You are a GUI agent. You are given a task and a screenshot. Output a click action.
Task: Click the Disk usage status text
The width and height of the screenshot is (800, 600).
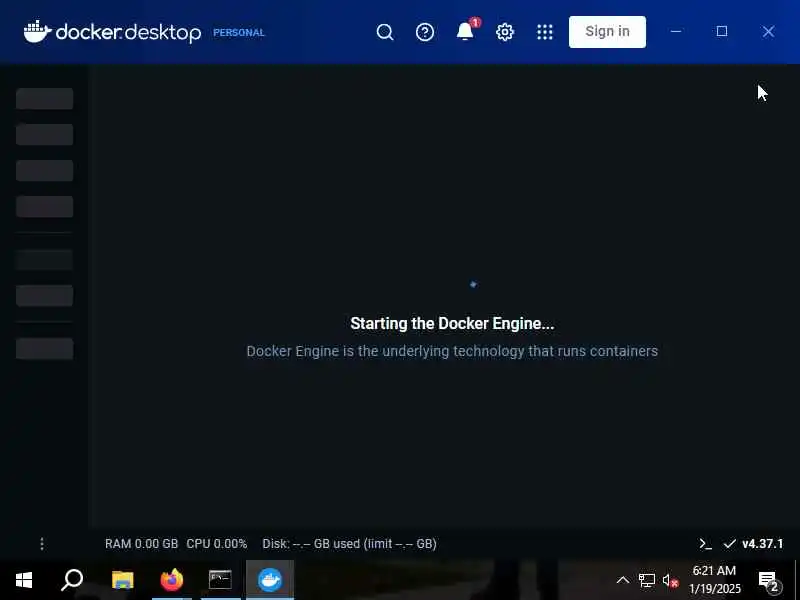(349, 544)
